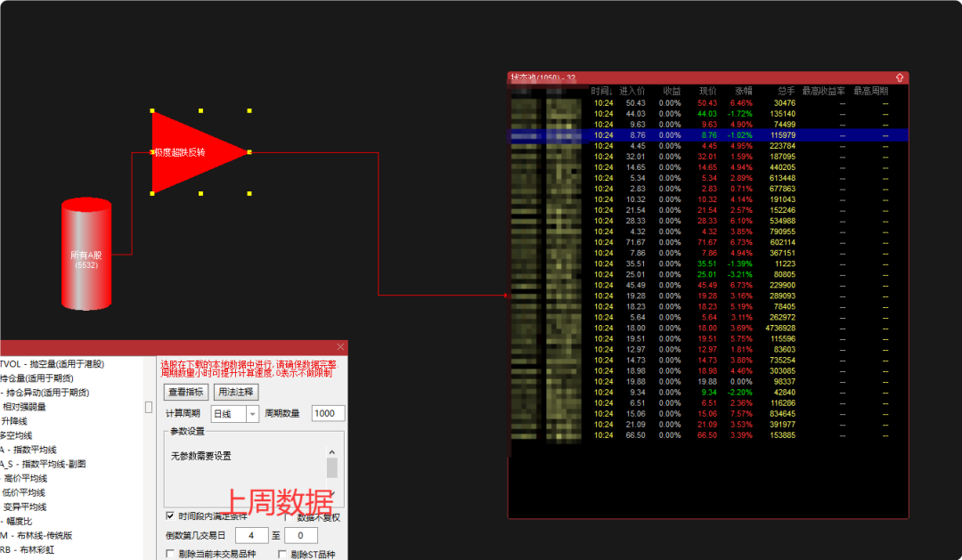Click the red up-arrow icon in results window title
962x560 pixels.
pos(900,77)
